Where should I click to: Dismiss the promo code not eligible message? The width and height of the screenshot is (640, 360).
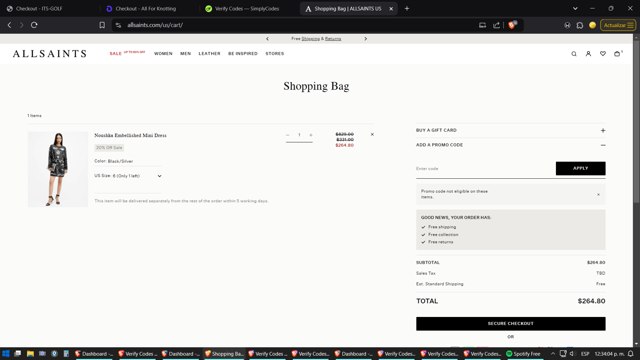point(598,194)
